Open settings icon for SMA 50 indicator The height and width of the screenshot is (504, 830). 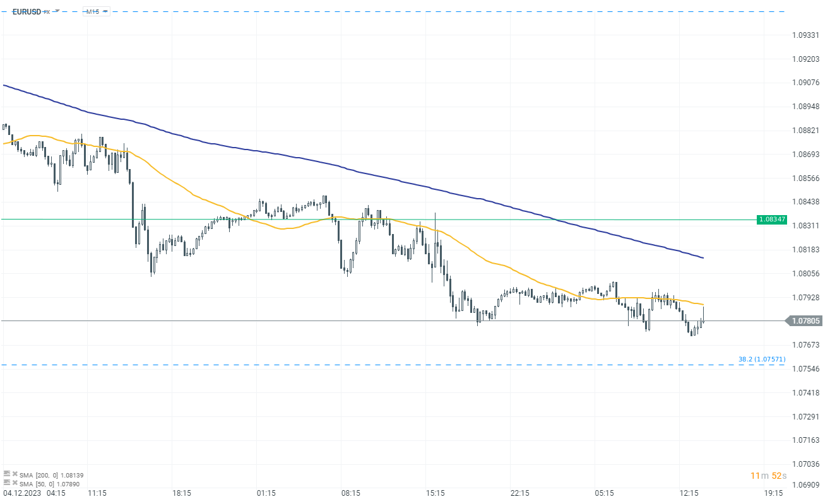(7, 483)
